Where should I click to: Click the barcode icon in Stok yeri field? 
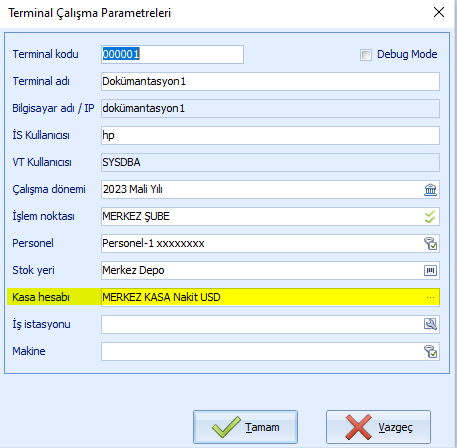tap(430, 270)
